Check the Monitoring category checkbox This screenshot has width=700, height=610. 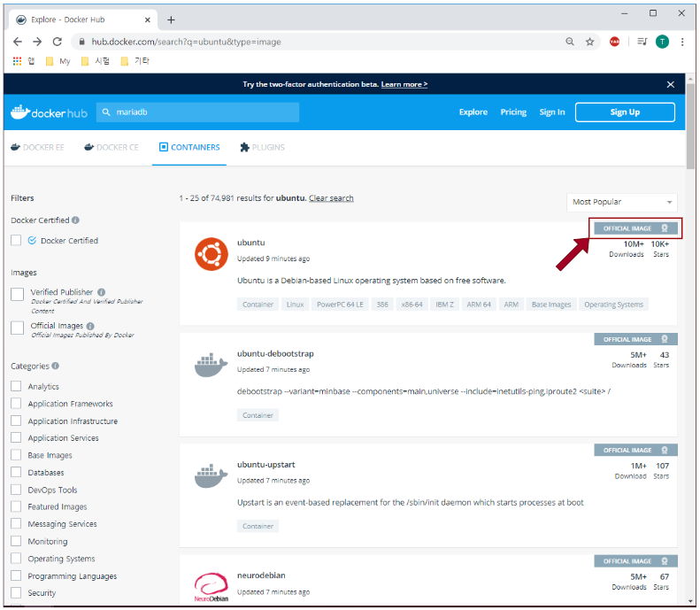[16, 541]
